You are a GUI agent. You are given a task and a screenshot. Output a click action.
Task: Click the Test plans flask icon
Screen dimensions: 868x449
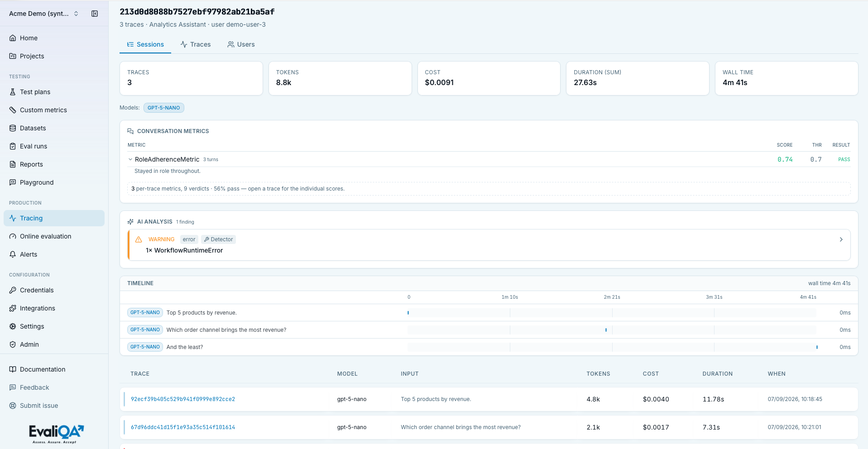pyautogui.click(x=13, y=92)
